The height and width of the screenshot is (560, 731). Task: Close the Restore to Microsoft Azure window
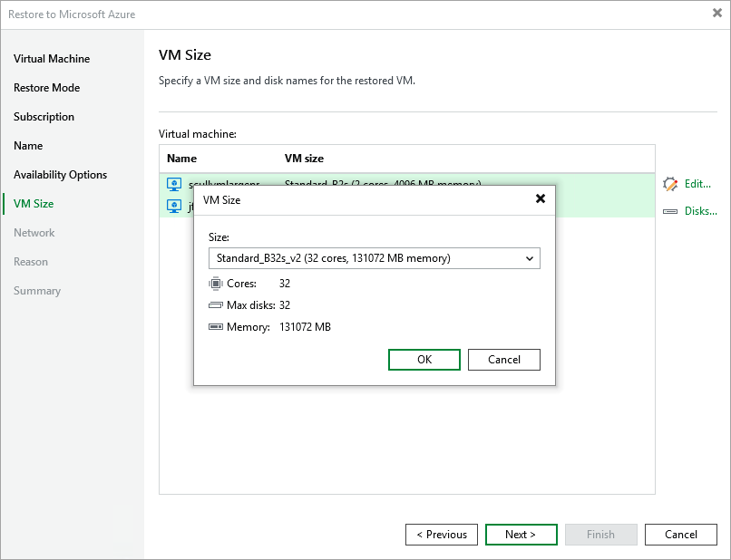tap(717, 13)
